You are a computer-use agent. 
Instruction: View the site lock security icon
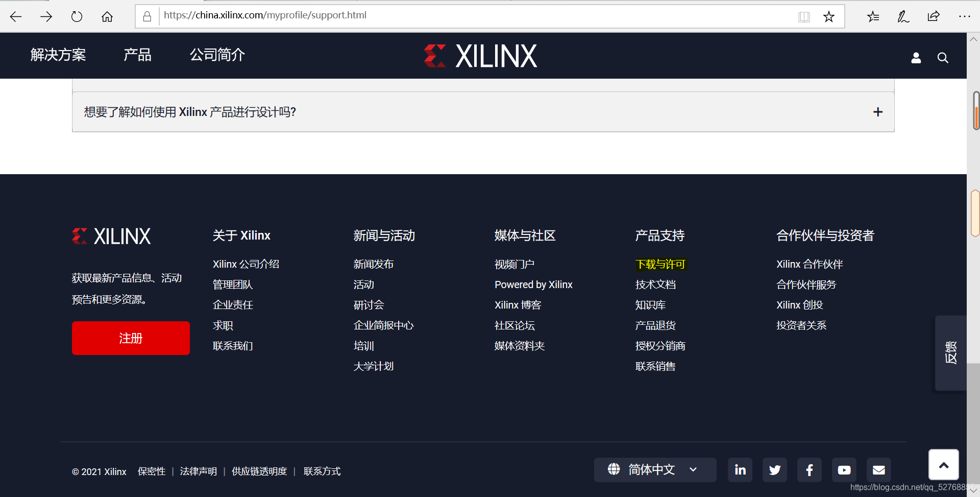[x=147, y=16]
